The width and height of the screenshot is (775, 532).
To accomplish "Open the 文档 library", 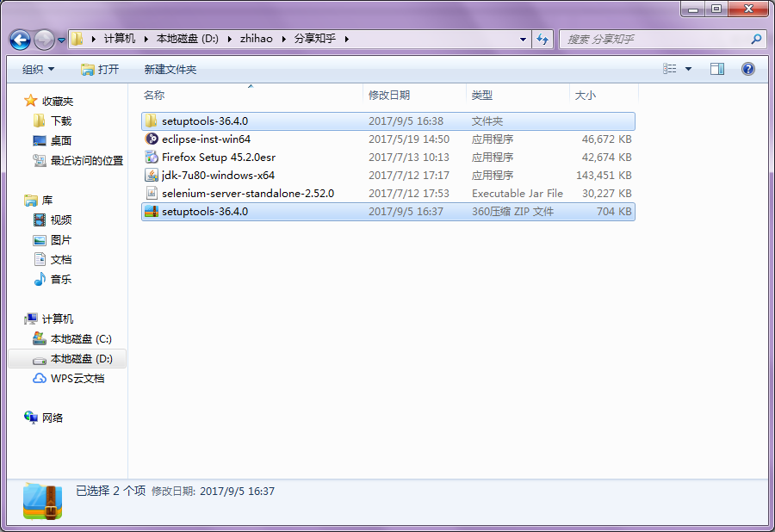I will click(61, 259).
